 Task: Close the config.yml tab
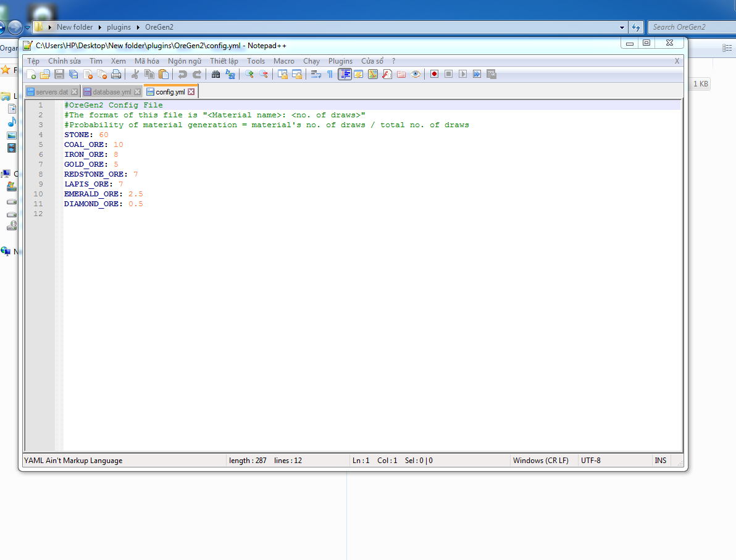tap(191, 92)
